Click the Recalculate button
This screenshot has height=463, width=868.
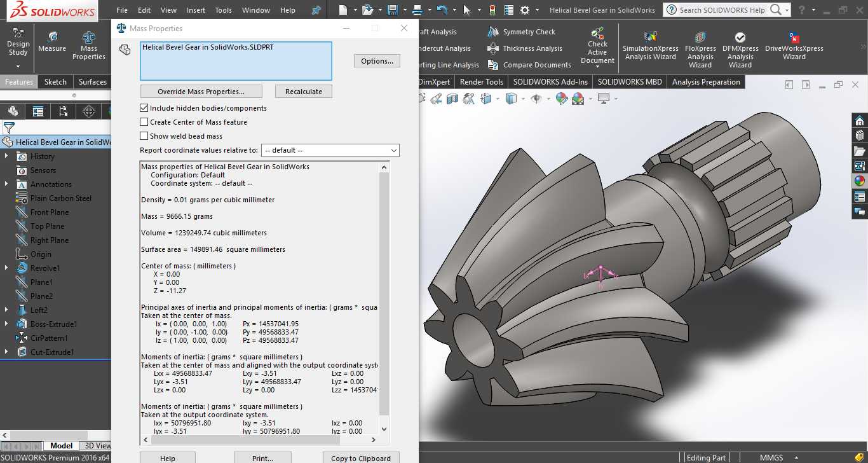(304, 92)
